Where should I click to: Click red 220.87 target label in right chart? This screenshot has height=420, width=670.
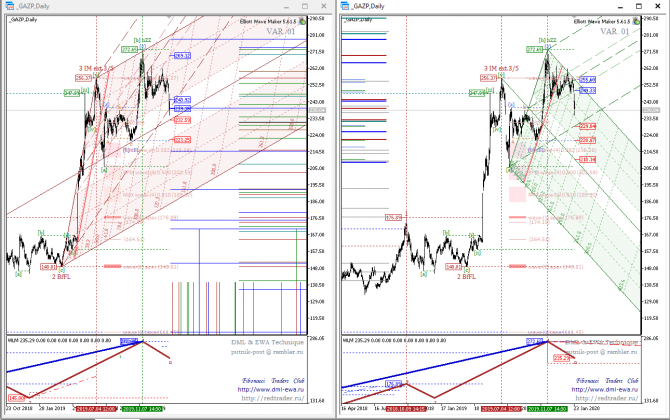(x=588, y=140)
